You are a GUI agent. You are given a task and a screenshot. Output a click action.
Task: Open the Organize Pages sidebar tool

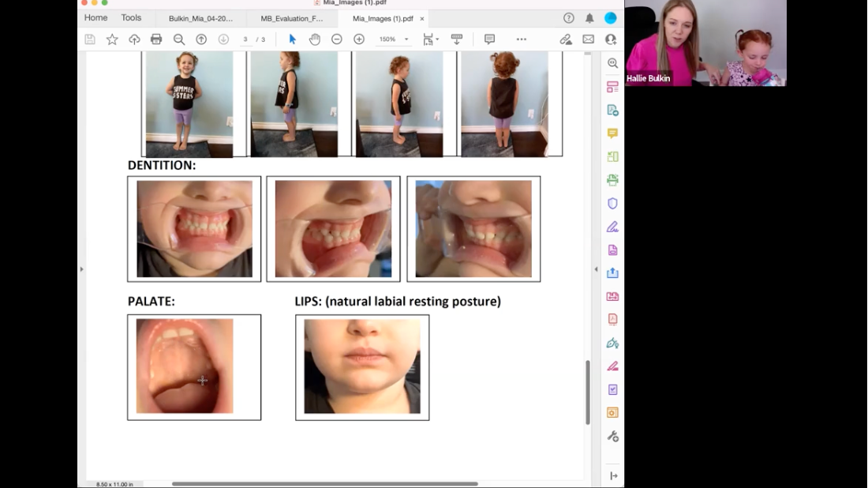pos(613,87)
